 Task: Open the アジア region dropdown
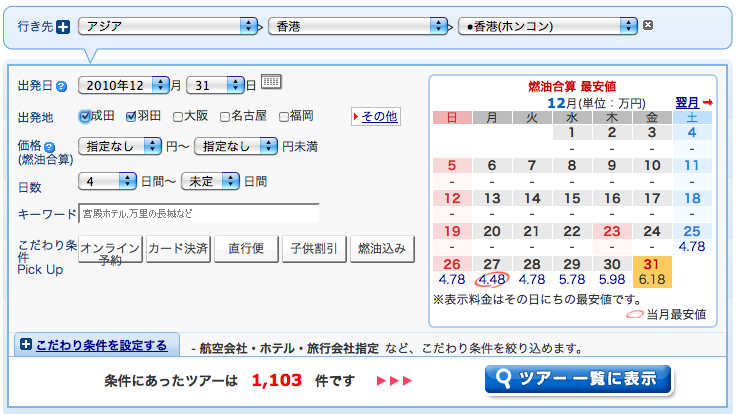click(x=168, y=26)
